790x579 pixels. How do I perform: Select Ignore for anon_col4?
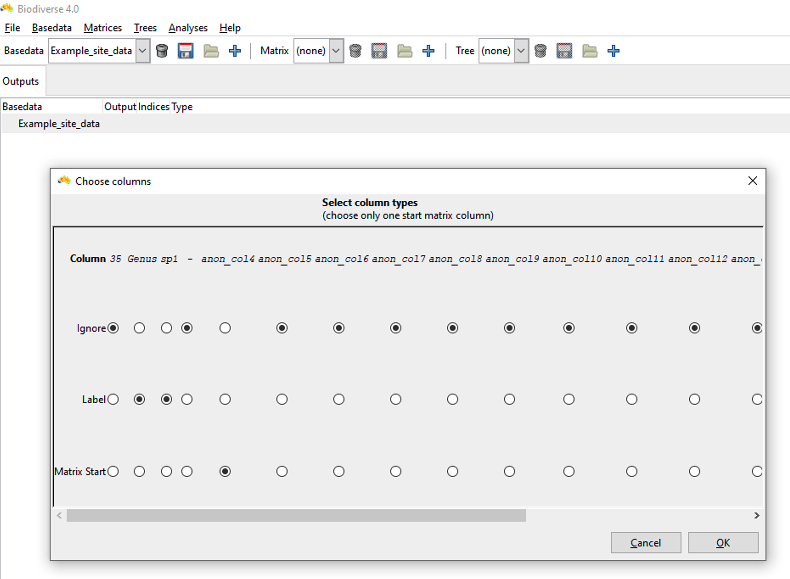pos(225,328)
